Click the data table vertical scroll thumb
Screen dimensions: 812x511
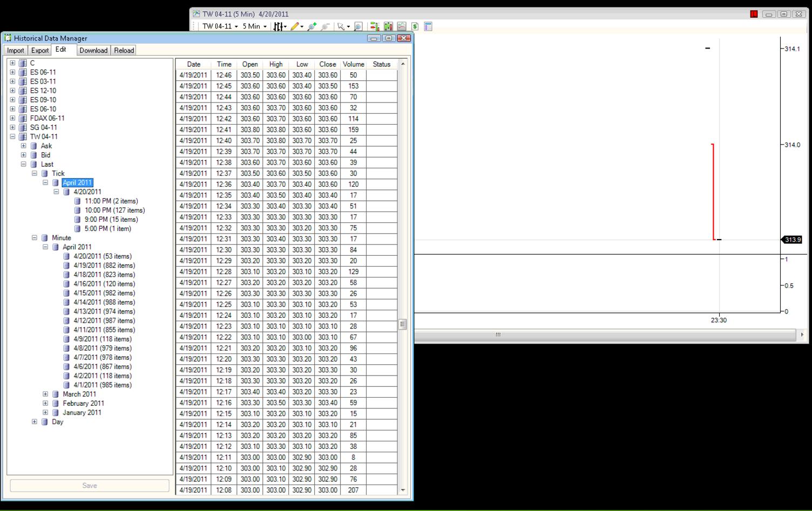pos(403,324)
